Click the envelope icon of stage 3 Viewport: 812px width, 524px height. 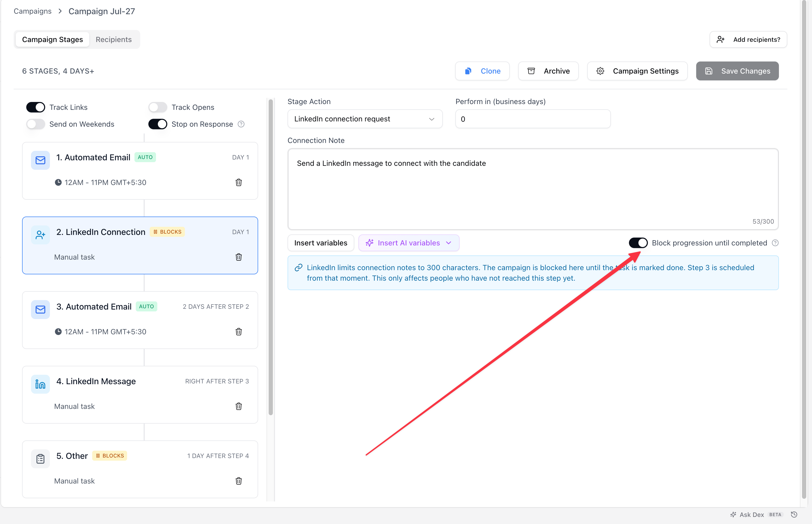click(x=40, y=309)
